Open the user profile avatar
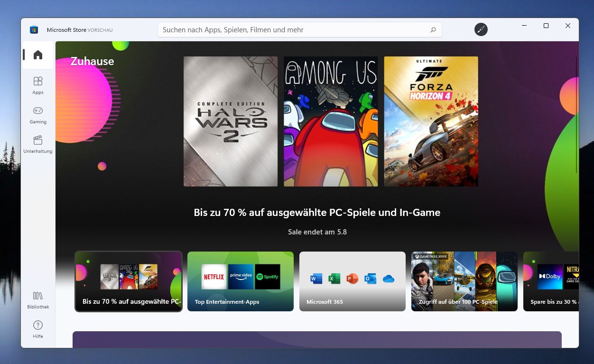 tap(481, 29)
